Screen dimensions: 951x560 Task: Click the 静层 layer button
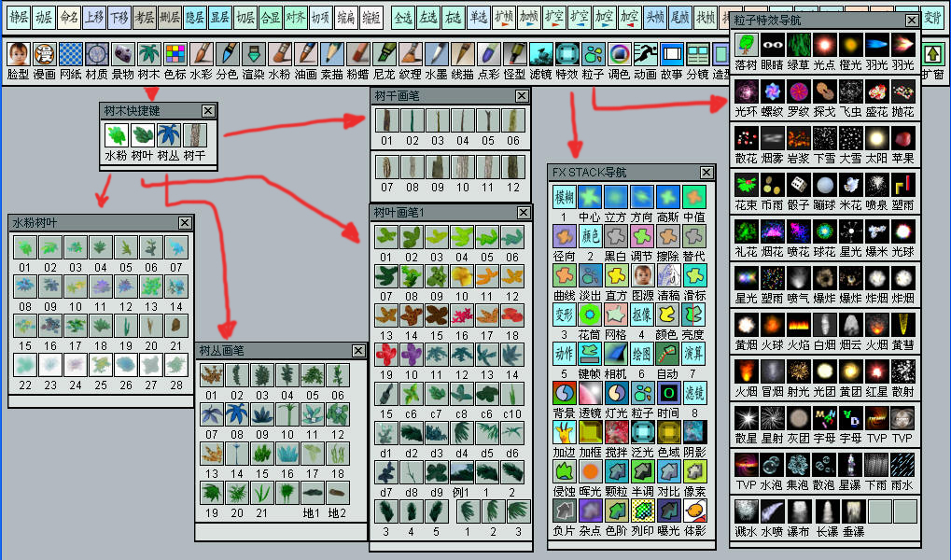click(x=18, y=18)
